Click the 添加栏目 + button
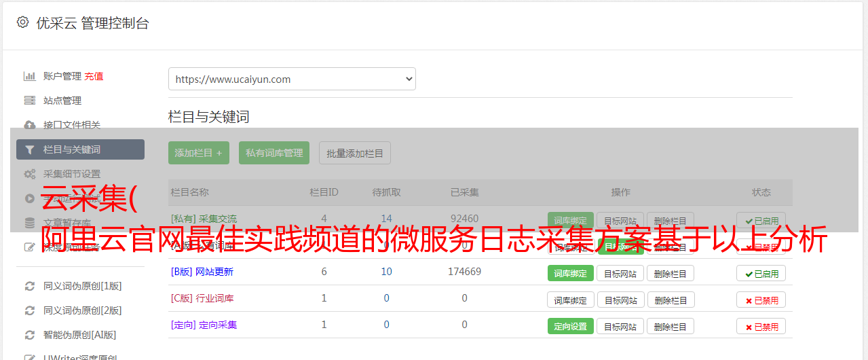Screen dimensions: 868x360 [x=199, y=153]
